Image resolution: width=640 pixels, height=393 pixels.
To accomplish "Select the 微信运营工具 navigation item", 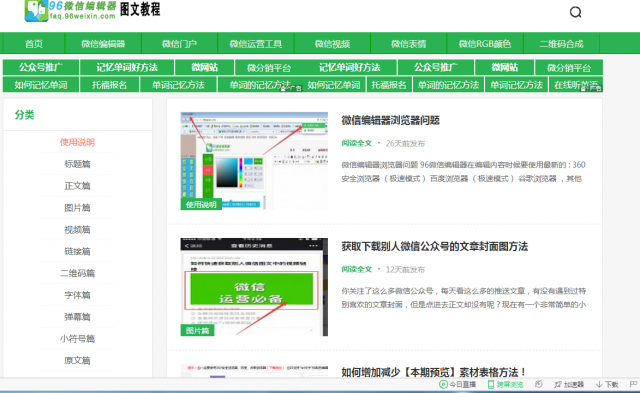I will point(256,44).
